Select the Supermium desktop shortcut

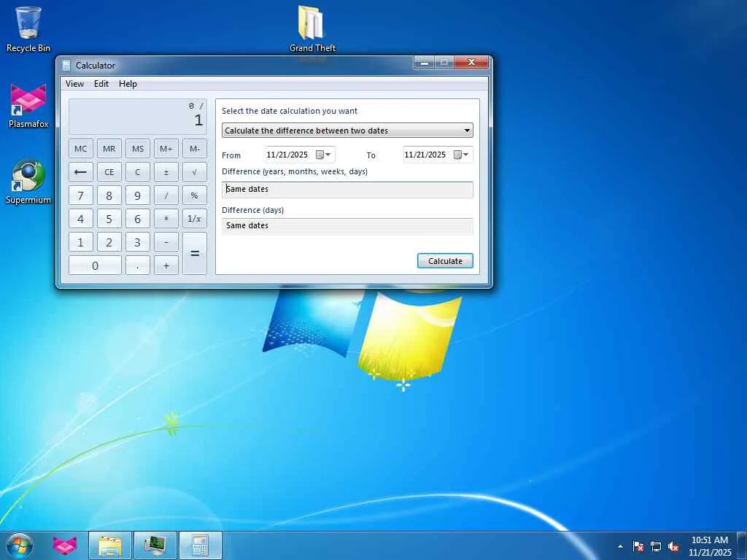coord(28,182)
